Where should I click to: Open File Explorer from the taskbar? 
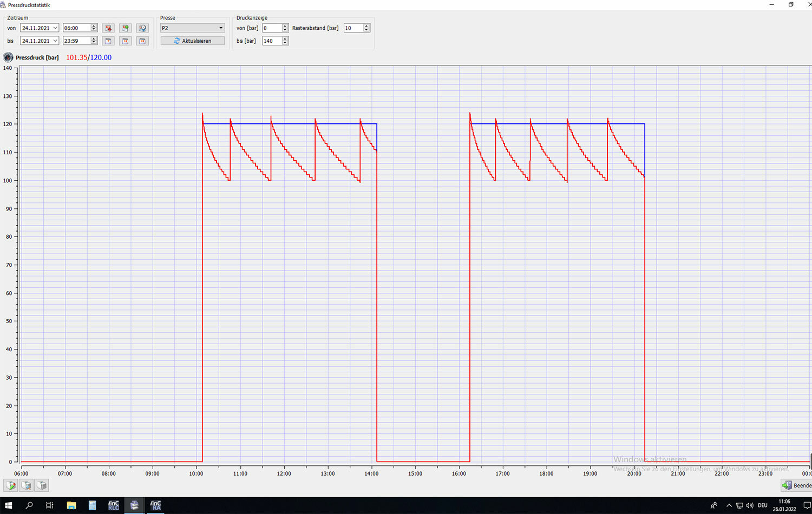point(71,505)
